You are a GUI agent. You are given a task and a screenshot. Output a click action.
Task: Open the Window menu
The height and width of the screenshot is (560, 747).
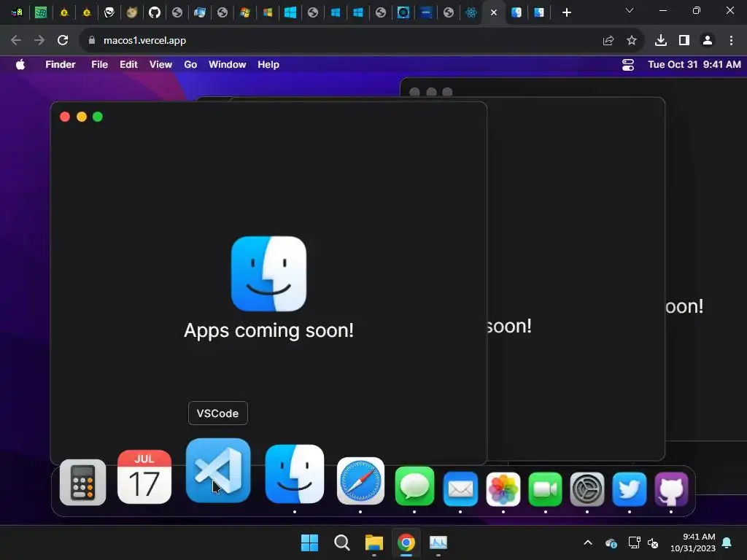(228, 64)
